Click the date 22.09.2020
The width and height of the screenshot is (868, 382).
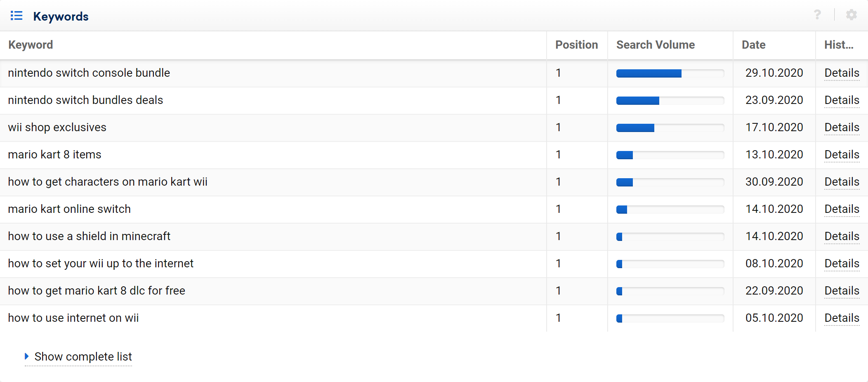click(x=774, y=291)
